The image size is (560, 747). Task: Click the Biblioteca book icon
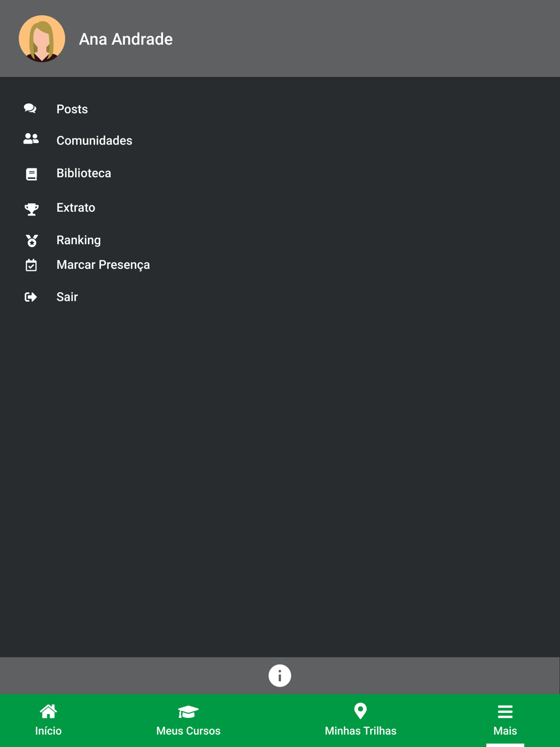pos(31,174)
